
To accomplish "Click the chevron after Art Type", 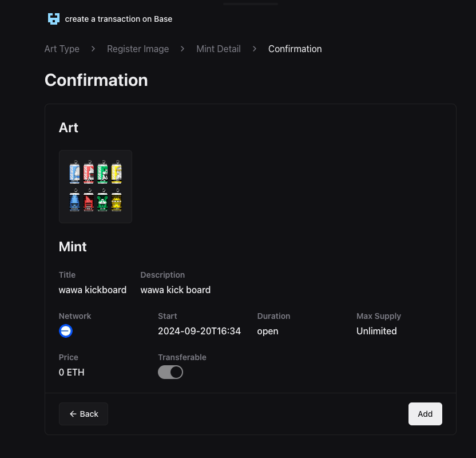I will click(93, 49).
